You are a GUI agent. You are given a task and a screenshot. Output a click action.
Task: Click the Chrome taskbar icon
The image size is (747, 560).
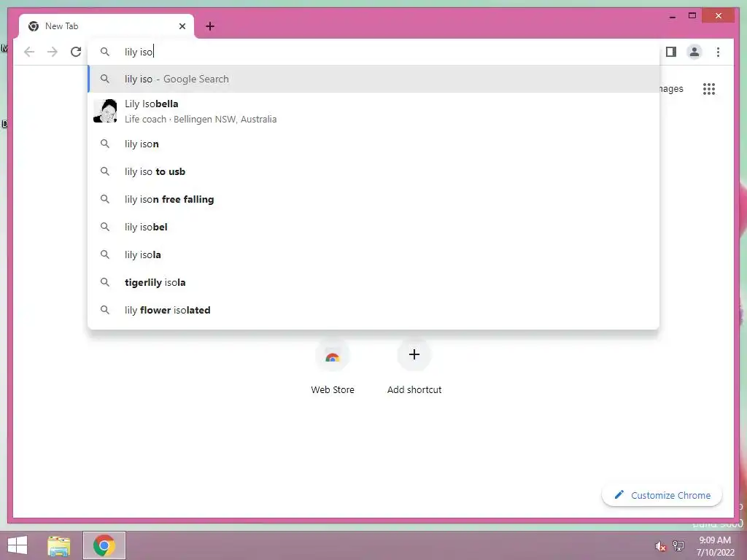[104, 545]
